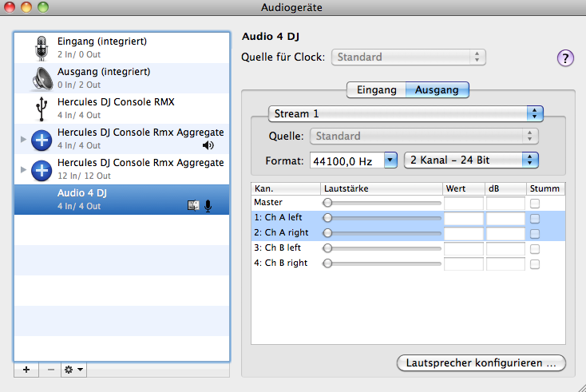Click the dB column header
586x392 pixels.
click(x=505, y=188)
